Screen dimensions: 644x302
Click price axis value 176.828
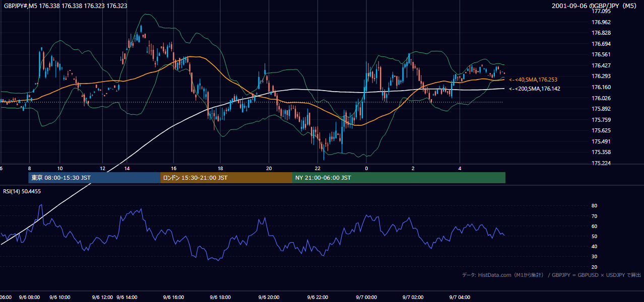tap(601, 33)
